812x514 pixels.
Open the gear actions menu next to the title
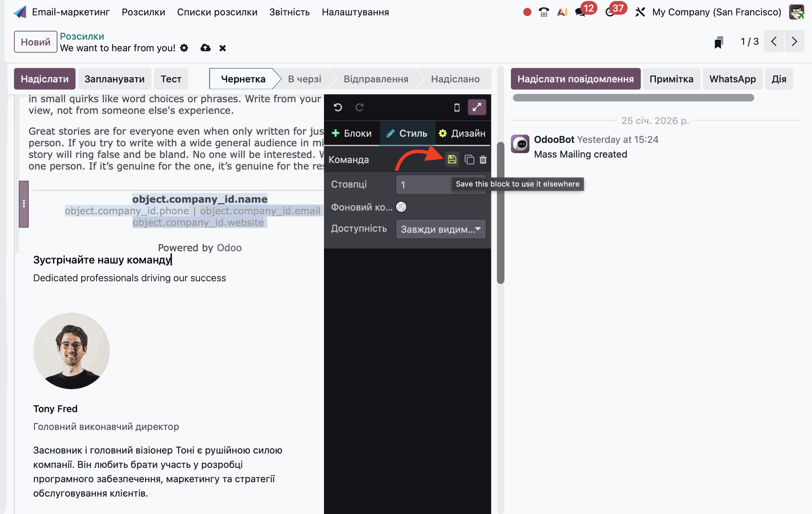184,48
